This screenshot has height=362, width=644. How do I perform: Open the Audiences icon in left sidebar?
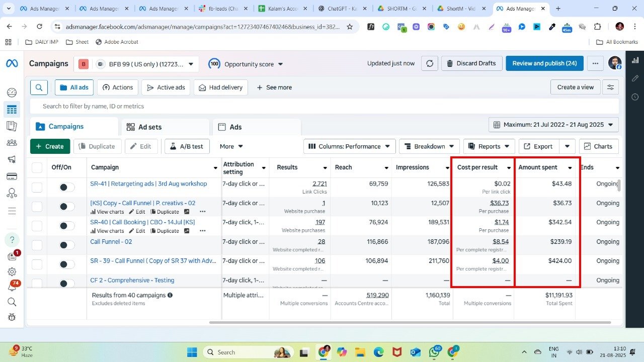(12, 143)
